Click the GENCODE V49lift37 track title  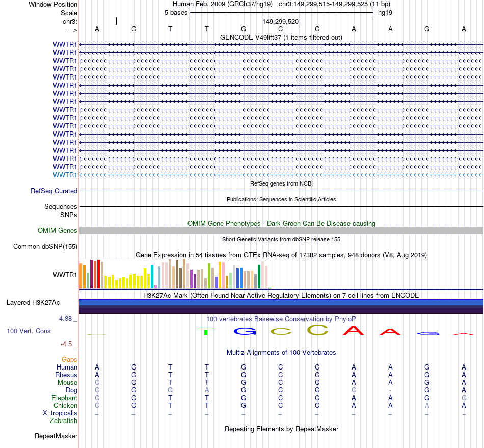[281, 37]
